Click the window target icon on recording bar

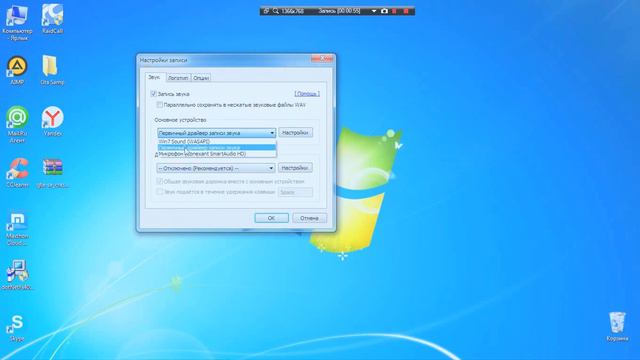(266, 11)
